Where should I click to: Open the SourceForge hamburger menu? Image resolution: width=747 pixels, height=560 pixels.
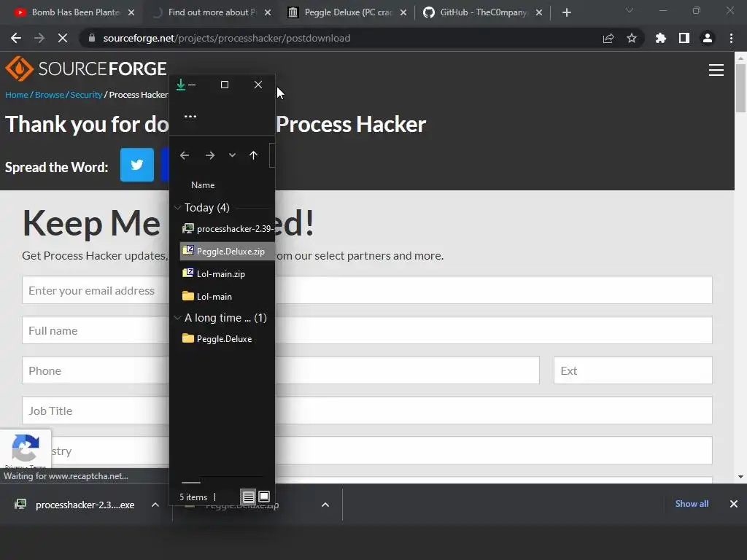pyautogui.click(x=716, y=70)
